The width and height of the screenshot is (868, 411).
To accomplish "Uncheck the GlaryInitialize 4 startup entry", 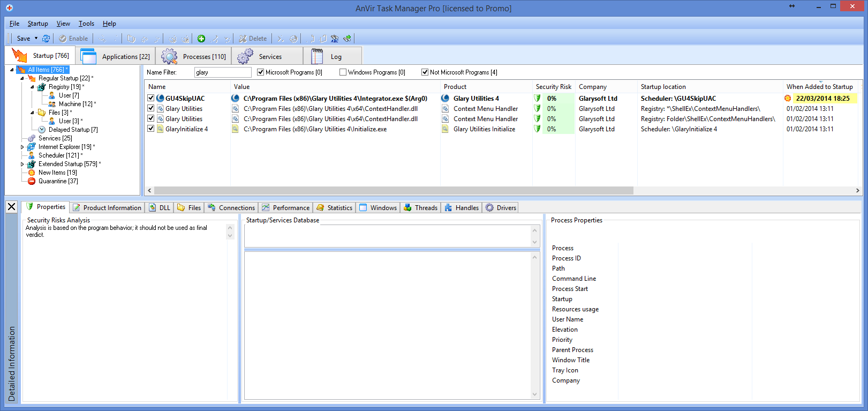I will 151,129.
